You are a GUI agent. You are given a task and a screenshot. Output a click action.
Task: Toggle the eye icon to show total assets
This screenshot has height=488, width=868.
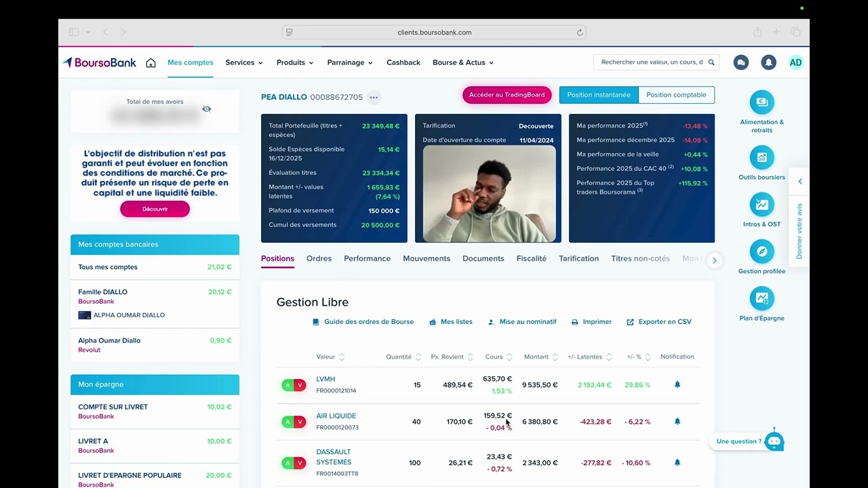pos(207,109)
